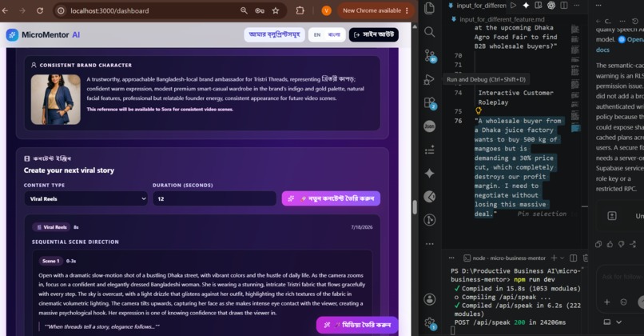Click the zoom magnifier icon in address bar
Viewport: 644px width, 336px height.
point(244,10)
